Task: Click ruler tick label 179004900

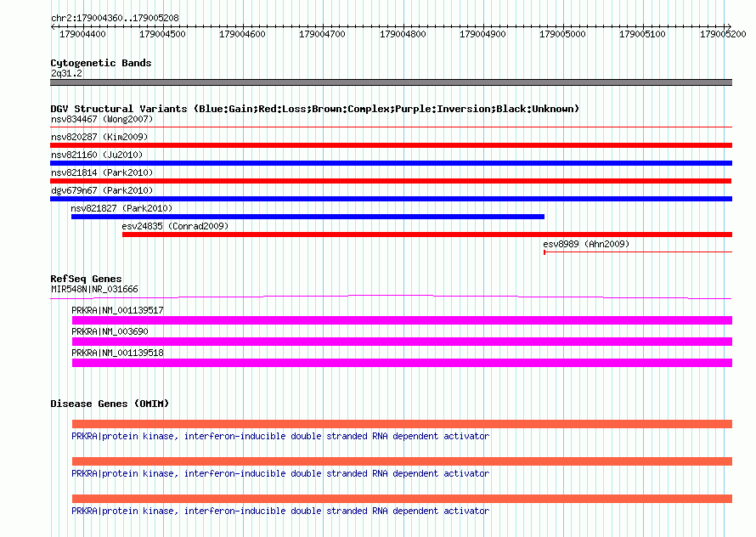Action: 482,34
